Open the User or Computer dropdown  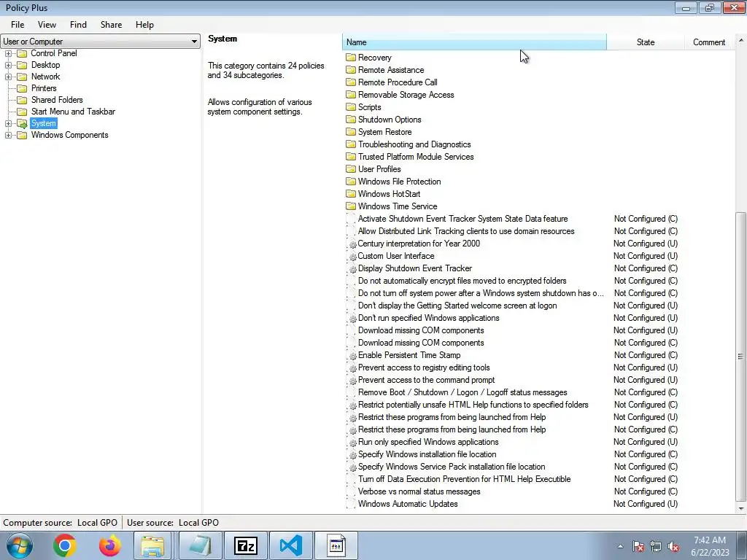point(100,42)
